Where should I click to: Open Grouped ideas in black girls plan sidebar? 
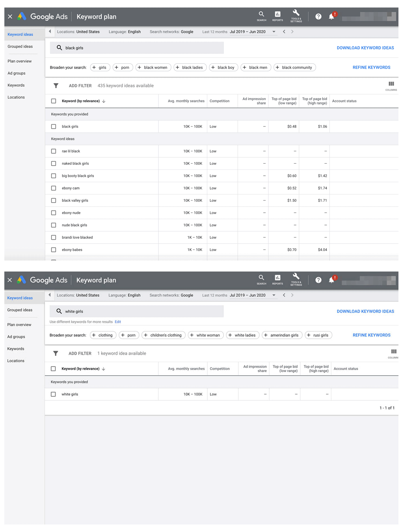click(x=20, y=47)
